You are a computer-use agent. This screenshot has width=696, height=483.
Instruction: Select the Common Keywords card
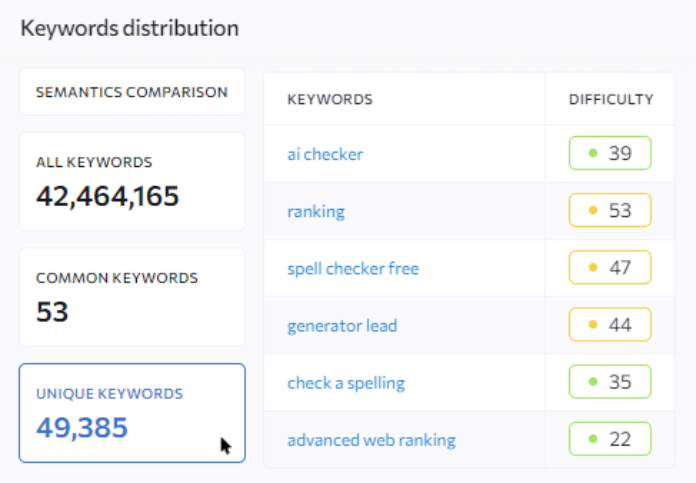(132, 297)
